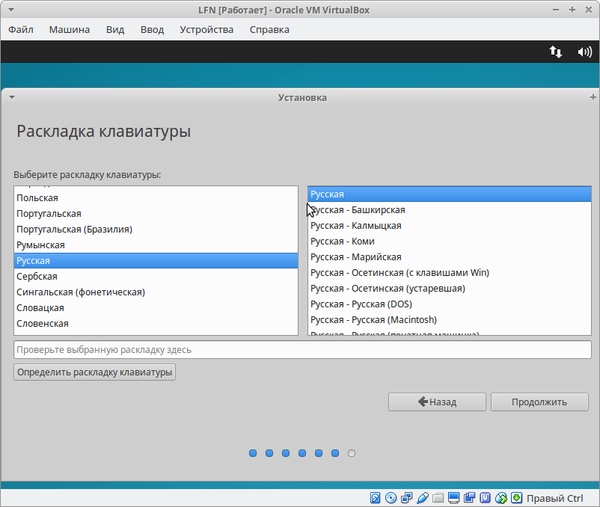Image resolution: width=600 pixels, height=507 pixels.
Task: Click the mouse integration status icon
Action: tap(500, 497)
